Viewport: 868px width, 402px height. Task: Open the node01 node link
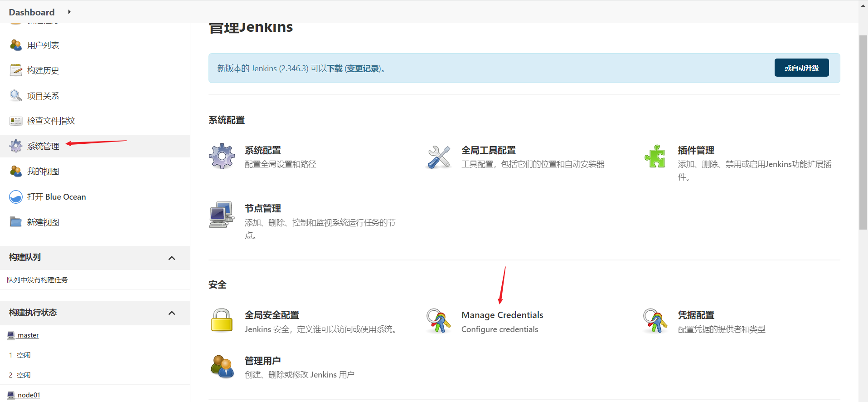29,395
